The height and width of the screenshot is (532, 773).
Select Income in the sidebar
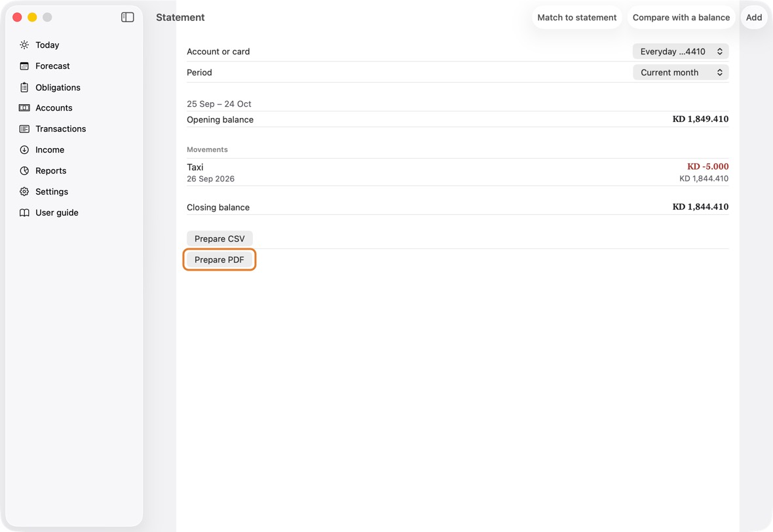point(50,150)
